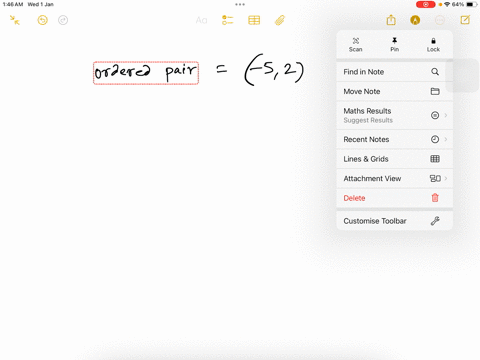Choose Move Note

tap(395, 91)
